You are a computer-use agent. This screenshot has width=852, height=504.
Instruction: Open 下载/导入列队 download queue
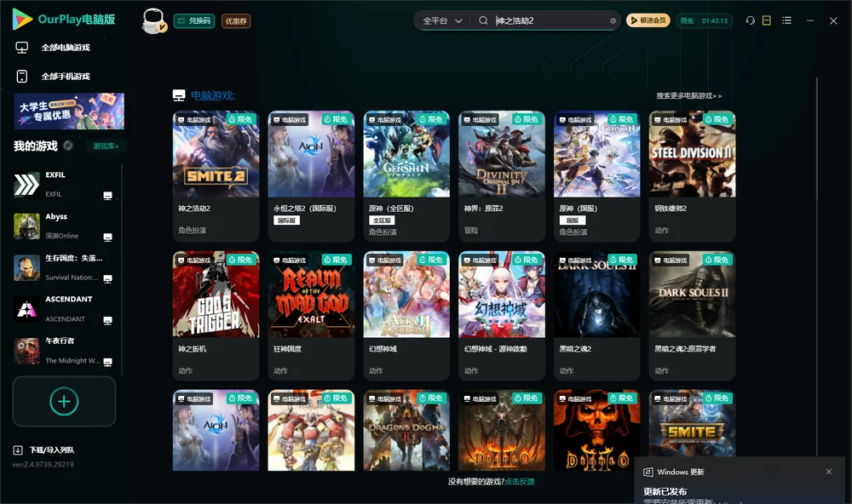44,450
